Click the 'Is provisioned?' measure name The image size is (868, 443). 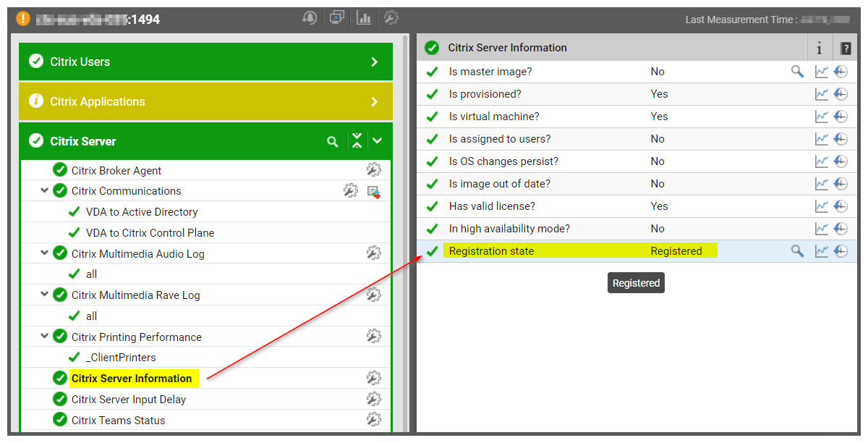click(485, 94)
